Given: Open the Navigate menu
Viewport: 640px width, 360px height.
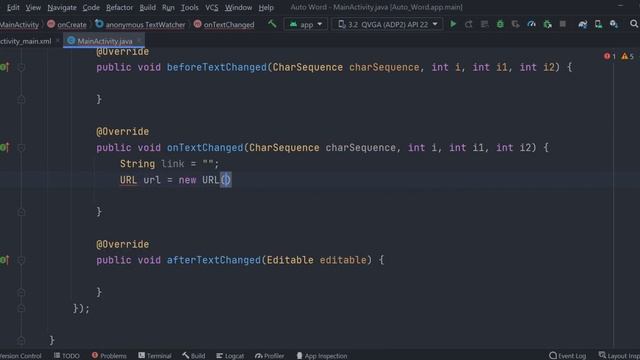Looking at the screenshot, I should [62, 7].
